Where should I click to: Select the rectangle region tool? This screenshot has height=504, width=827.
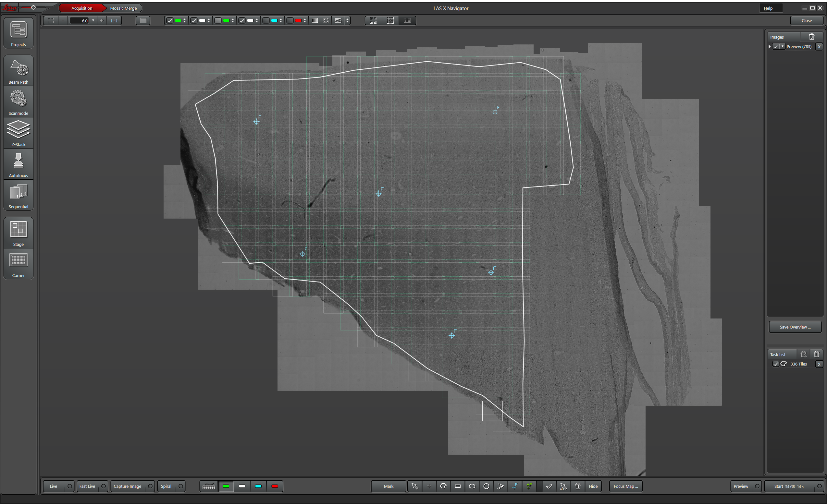457,486
